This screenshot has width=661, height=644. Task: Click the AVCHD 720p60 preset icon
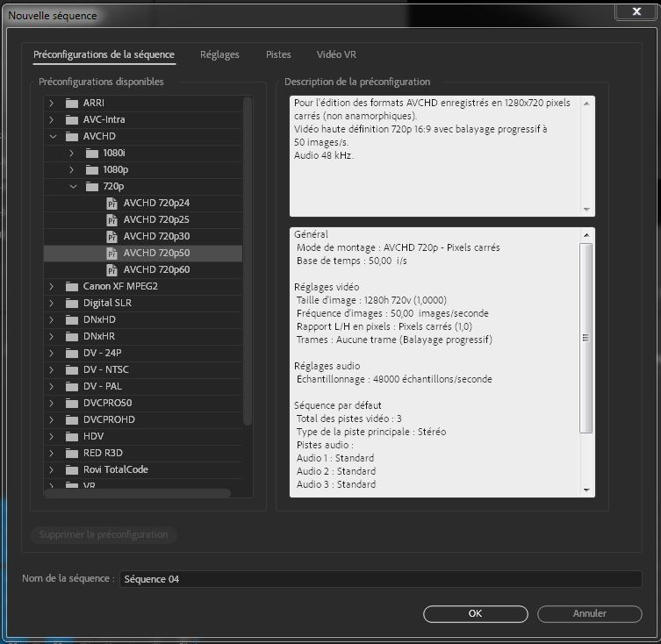click(x=111, y=269)
